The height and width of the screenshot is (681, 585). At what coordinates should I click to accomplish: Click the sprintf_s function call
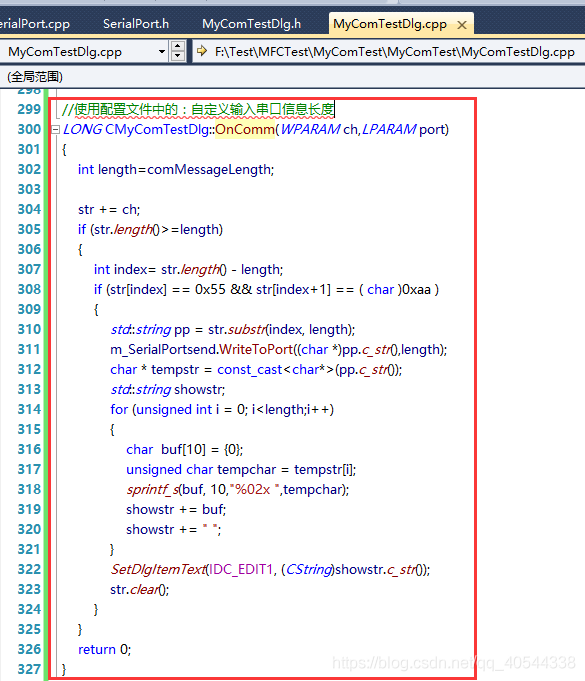pos(152,489)
